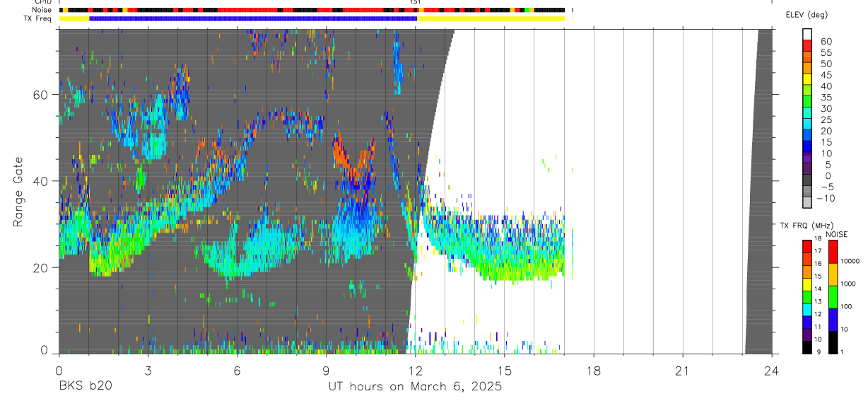Pick the light gray bottom segment of ELEV colorbar
Viewport: 868px width, 401px height.
point(807,202)
